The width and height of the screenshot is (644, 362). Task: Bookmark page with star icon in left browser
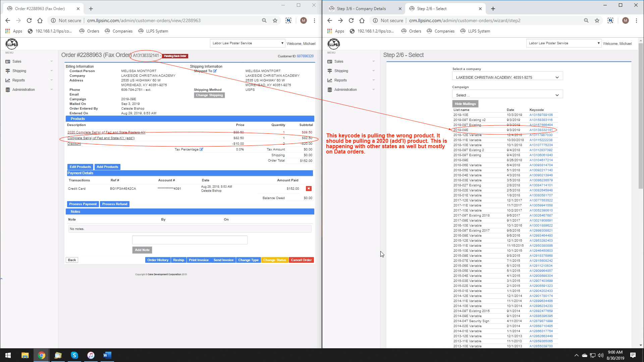click(x=275, y=20)
